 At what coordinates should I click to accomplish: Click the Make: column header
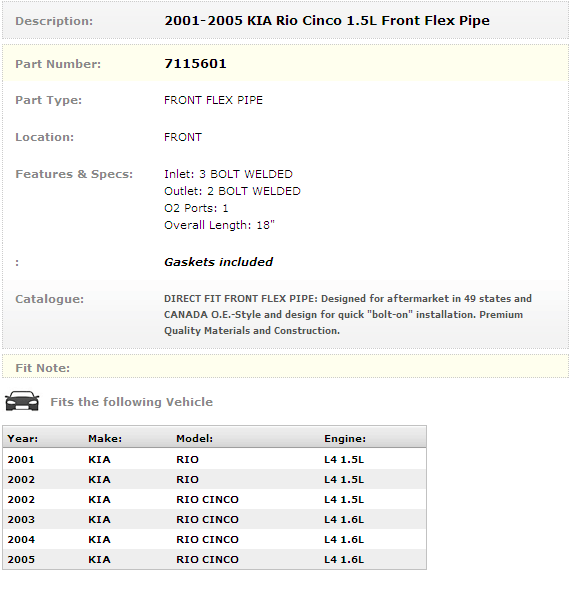coord(105,439)
